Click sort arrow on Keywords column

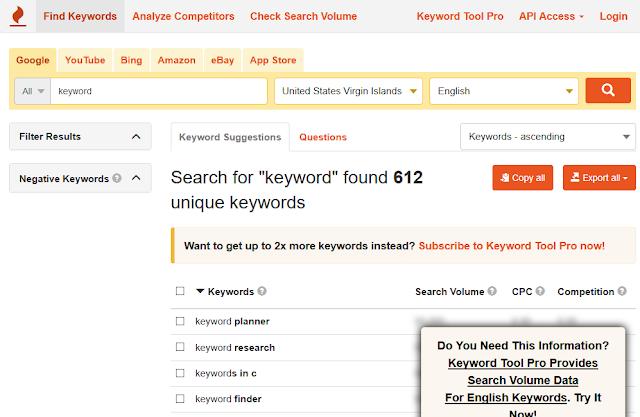pyautogui.click(x=200, y=291)
